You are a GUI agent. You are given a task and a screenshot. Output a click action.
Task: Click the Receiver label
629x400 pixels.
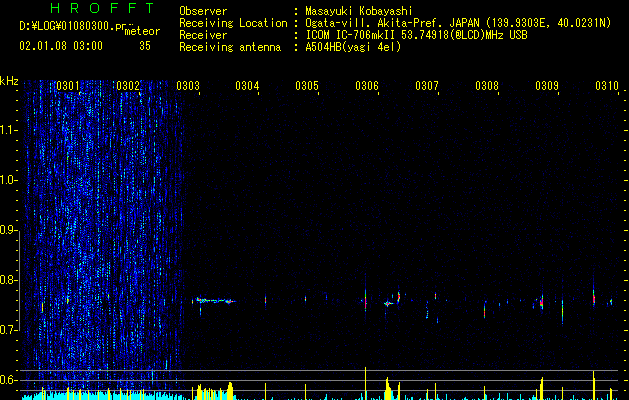coord(203,35)
